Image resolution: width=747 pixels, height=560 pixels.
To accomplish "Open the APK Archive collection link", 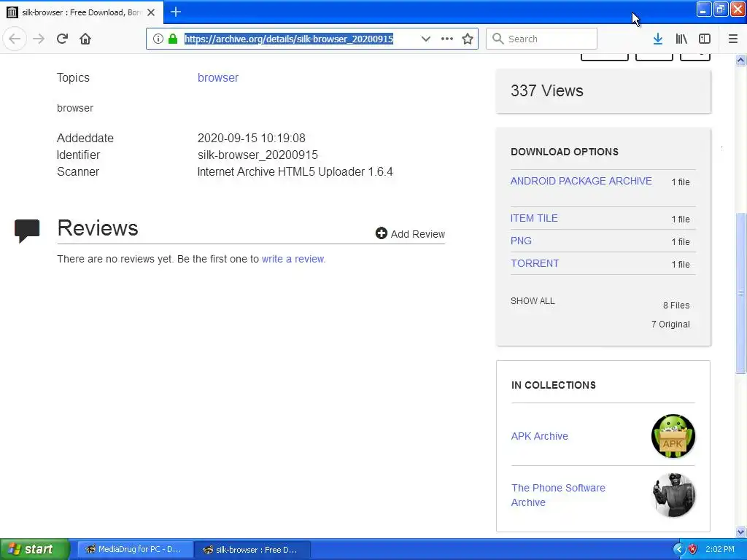I will point(540,436).
